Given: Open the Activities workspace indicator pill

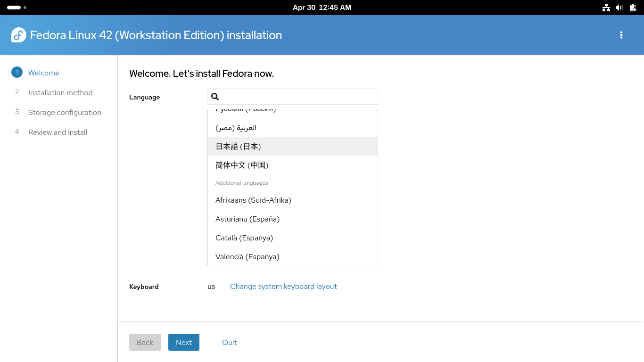Looking at the screenshot, I should coord(14,8).
